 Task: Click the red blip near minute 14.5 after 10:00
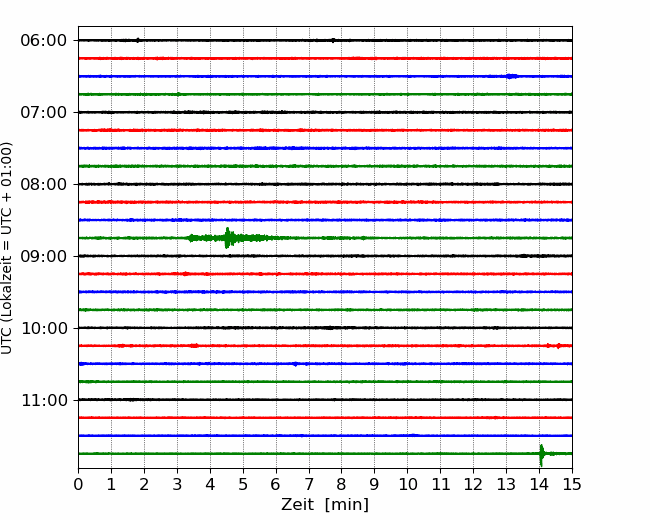tap(558, 346)
